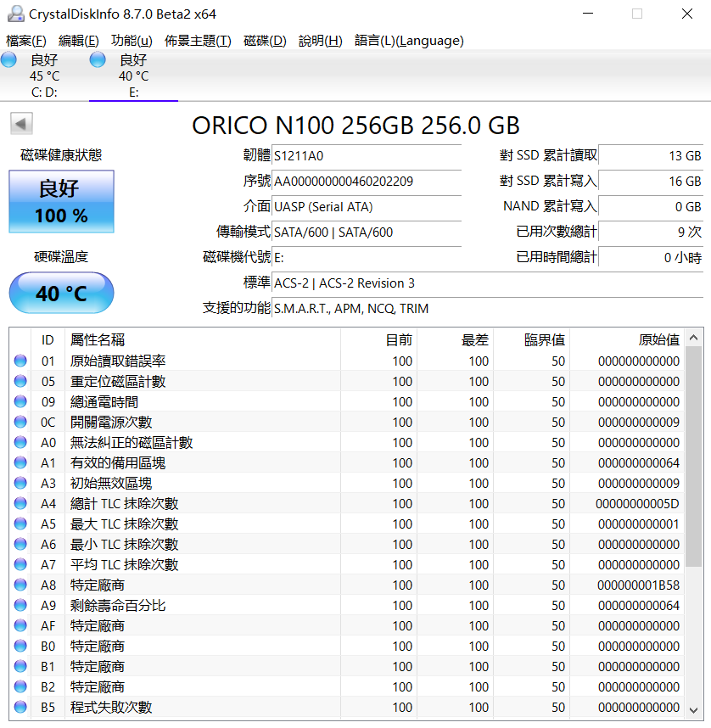Click status orb for attribute B5 程式失敗次數
Screen dimensions: 711x728
20,707
